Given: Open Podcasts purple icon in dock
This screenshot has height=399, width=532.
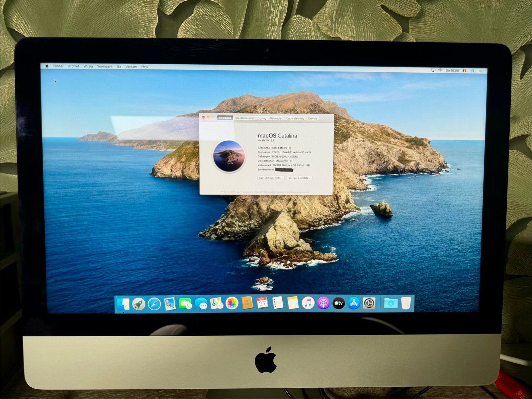Looking at the screenshot, I should [x=323, y=303].
